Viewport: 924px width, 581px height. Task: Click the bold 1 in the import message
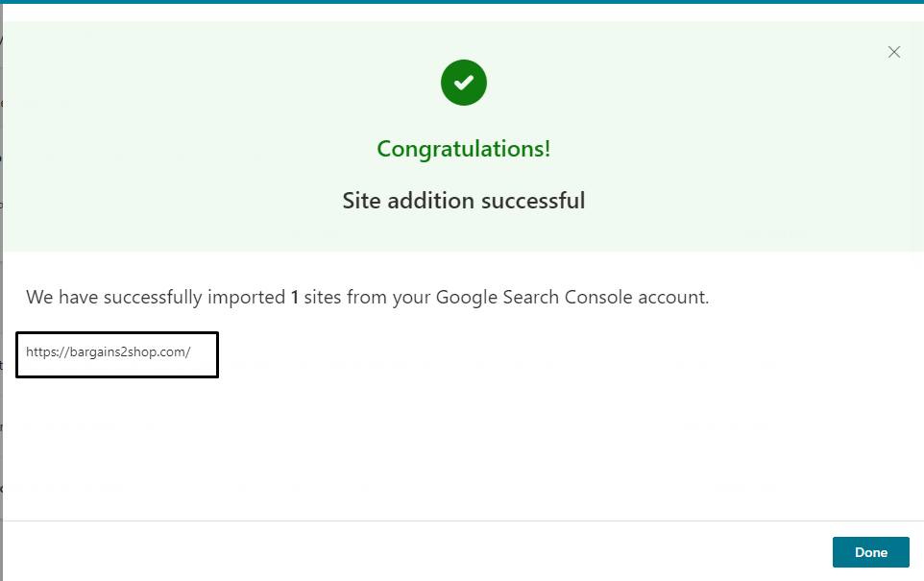295,297
